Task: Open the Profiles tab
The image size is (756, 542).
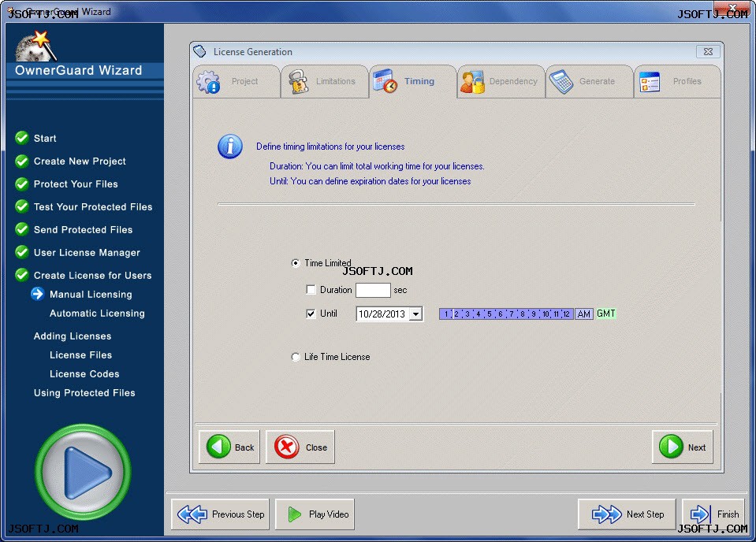Action: [x=677, y=81]
